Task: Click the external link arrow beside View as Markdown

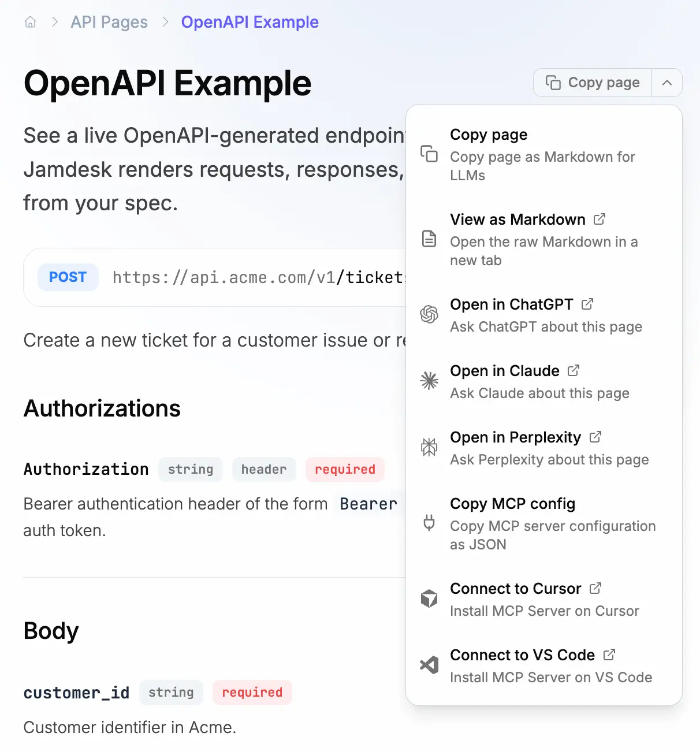Action: pyautogui.click(x=600, y=219)
